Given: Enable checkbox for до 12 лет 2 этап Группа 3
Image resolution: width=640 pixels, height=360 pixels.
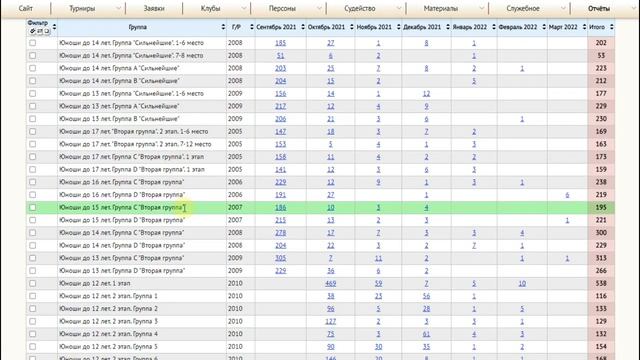Looking at the screenshot, I should (33, 321).
